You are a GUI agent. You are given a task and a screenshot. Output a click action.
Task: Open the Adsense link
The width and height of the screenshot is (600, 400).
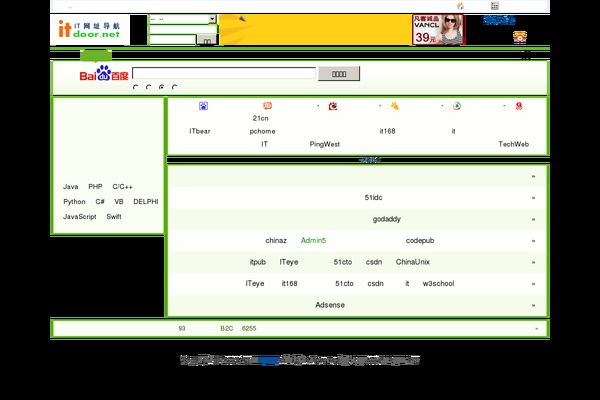pyautogui.click(x=330, y=305)
